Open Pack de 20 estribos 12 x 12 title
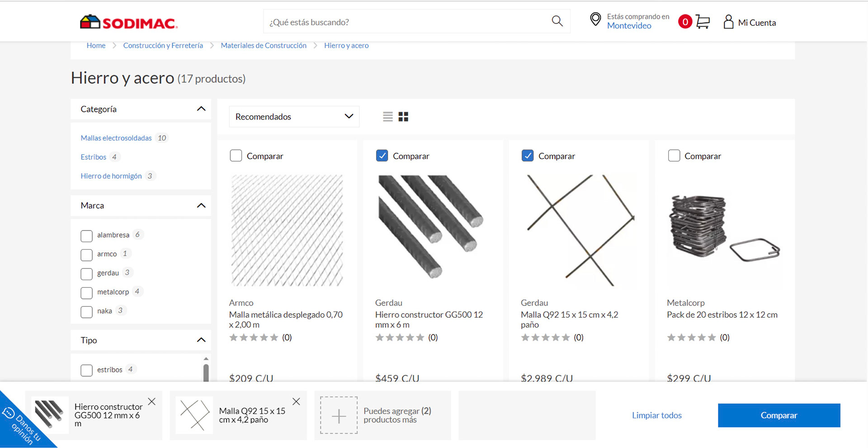Image resolution: width=868 pixels, height=448 pixels. (x=722, y=315)
